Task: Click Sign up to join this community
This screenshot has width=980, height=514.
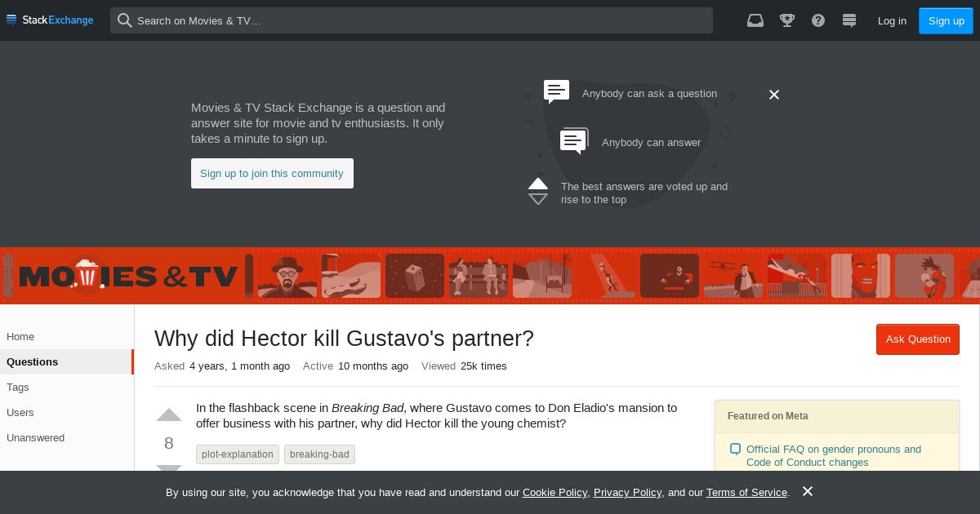Action: 272,173
